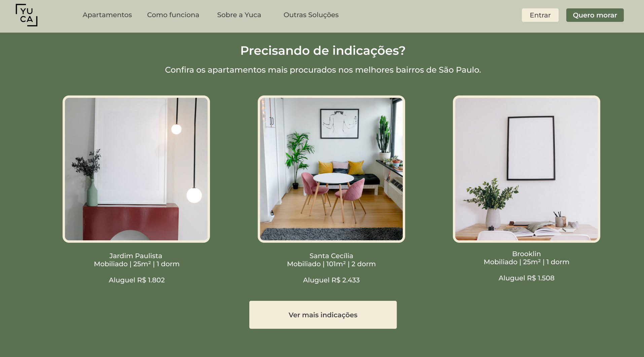Click the Yuca logo icon

[27, 15]
